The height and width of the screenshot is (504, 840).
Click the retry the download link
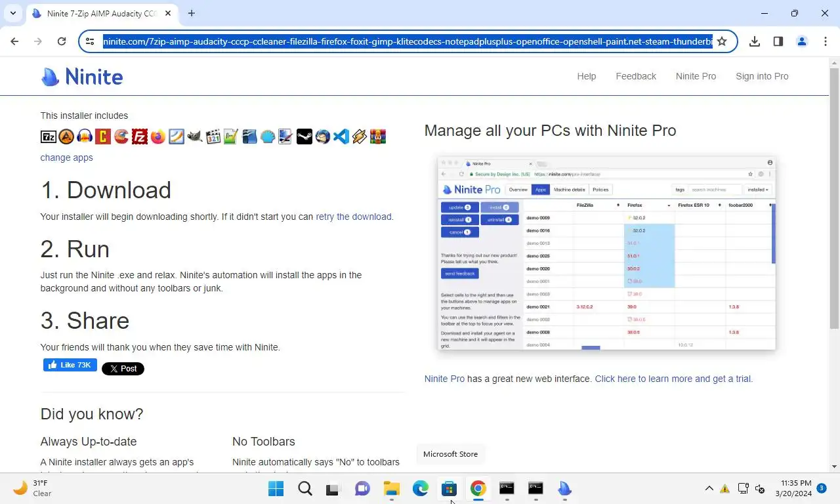(x=354, y=217)
